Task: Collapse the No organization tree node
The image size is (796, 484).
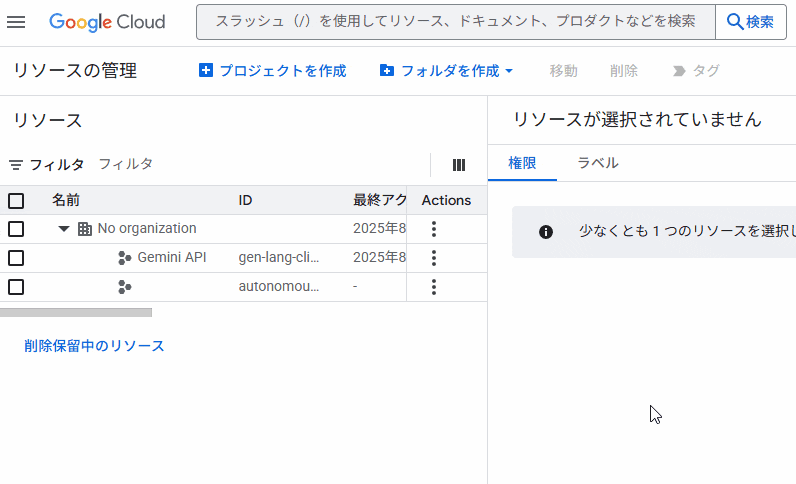Action: click(x=63, y=229)
